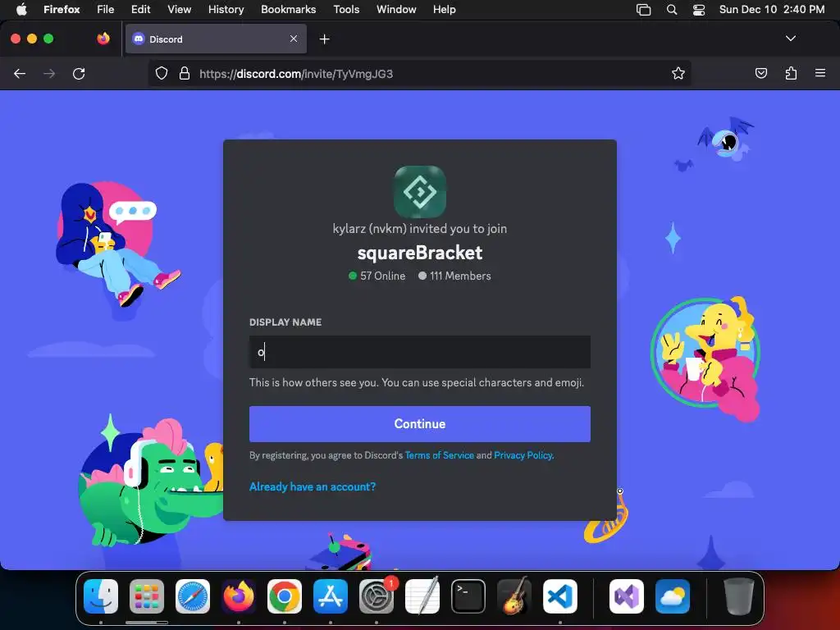Open Control Center in menu bar
Image resolution: width=840 pixels, height=630 pixels.
(x=699, y=10)
